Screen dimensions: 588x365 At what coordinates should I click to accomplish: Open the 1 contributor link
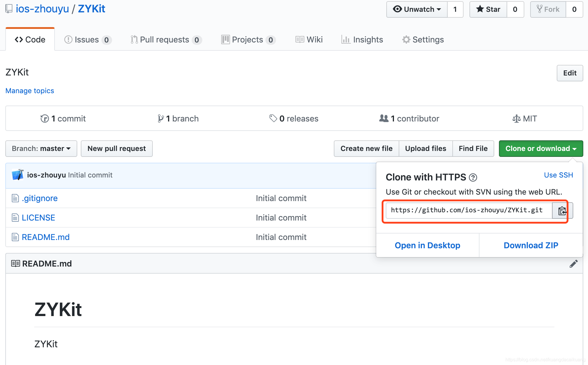(409, 119)
